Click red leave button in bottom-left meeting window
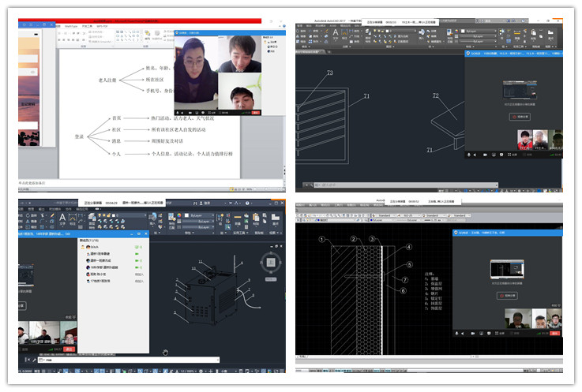The image size is (582, 392). 69,349
